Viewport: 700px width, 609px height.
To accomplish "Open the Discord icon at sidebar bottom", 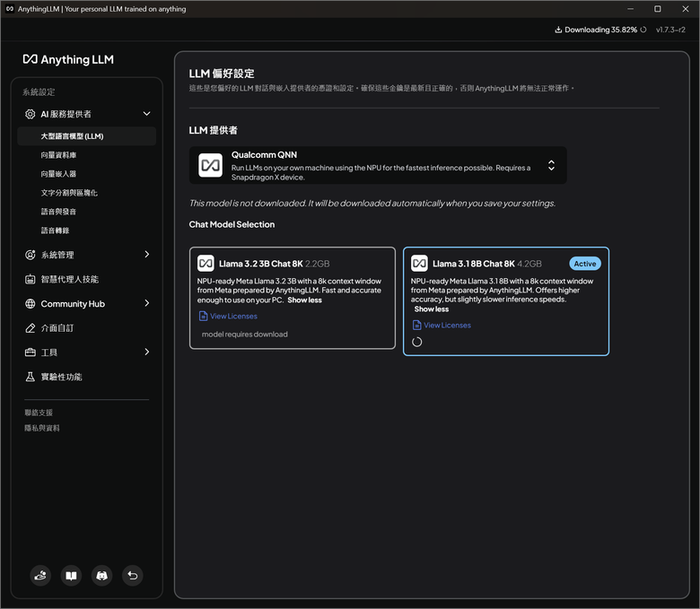I will point(101,576).
